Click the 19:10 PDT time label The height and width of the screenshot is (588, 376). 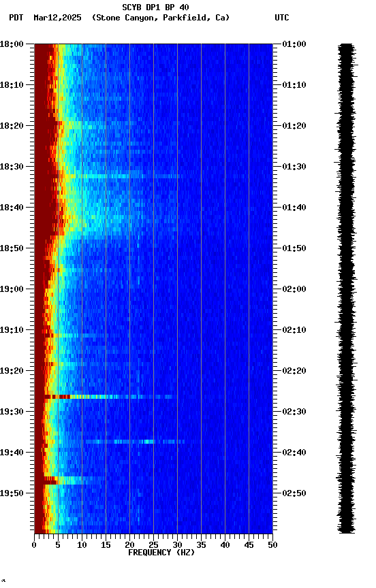coord(12,330)
